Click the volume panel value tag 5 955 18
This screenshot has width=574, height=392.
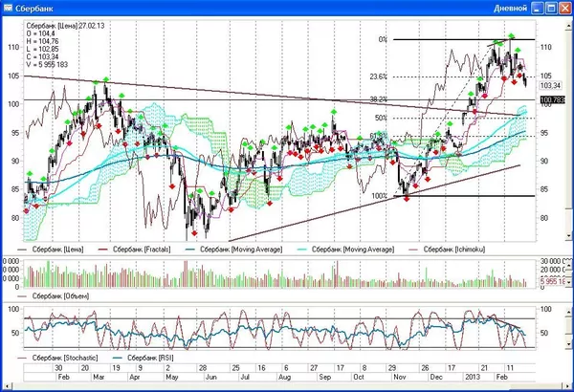tap(555, 281)
